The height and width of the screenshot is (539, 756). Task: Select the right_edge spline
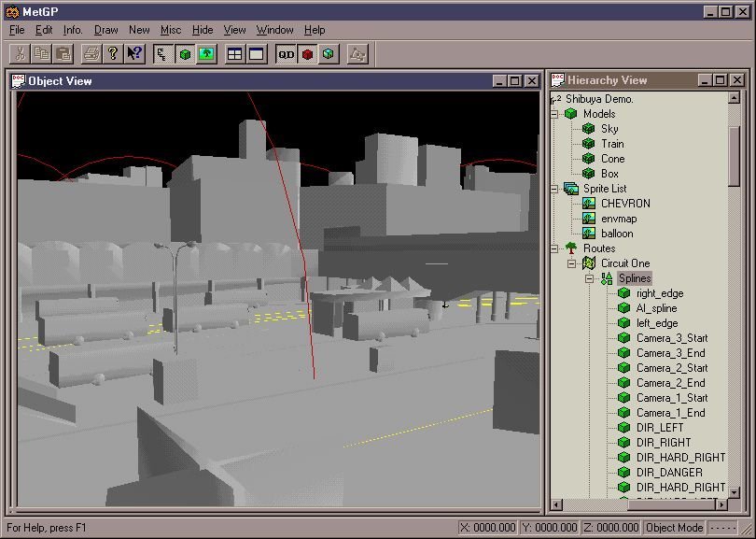click(660, 293)
